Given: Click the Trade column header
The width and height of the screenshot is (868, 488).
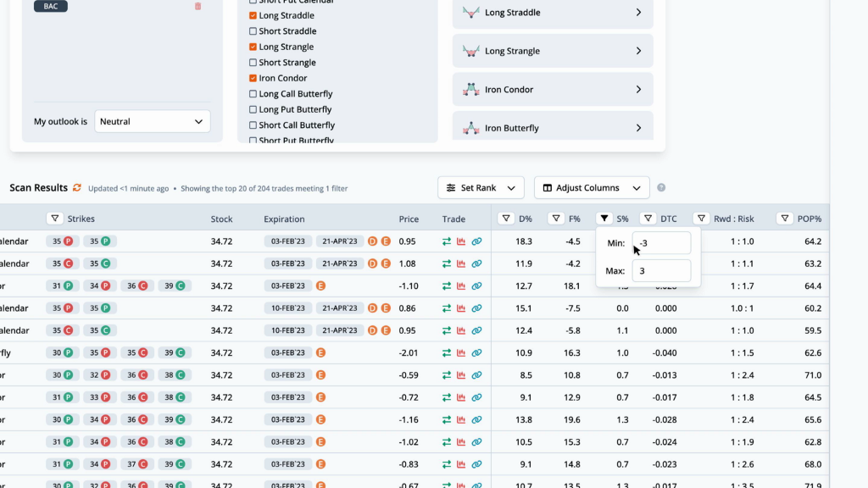Looking at the screenshot, I should [453, 219].
